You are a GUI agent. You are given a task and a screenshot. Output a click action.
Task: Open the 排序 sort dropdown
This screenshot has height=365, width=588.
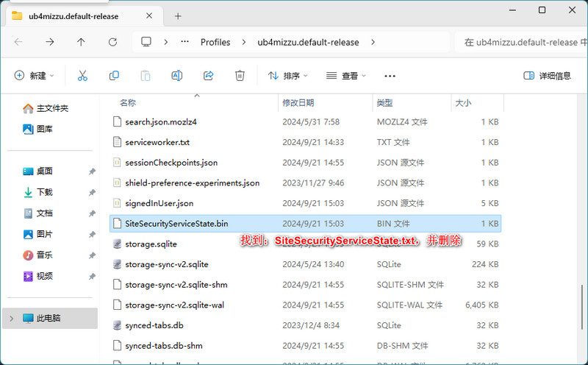click(x=288, y=76)
